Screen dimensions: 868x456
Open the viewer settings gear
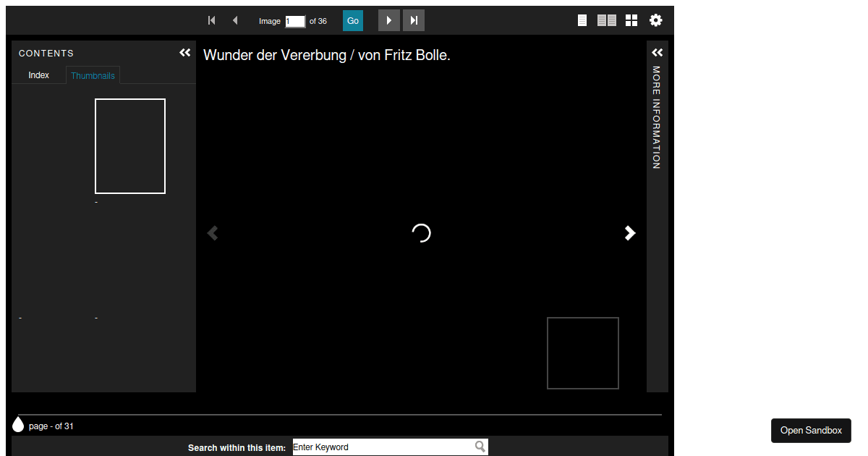pos(655,20)
